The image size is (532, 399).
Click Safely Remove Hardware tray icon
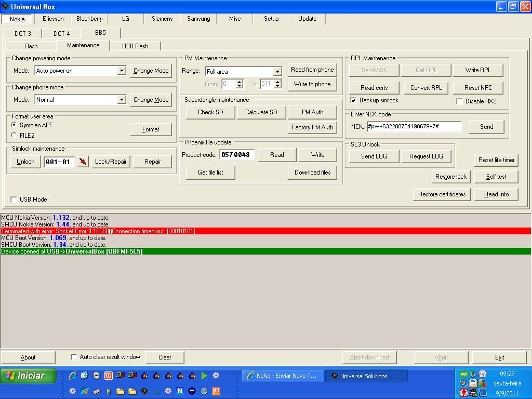(473, 374)
